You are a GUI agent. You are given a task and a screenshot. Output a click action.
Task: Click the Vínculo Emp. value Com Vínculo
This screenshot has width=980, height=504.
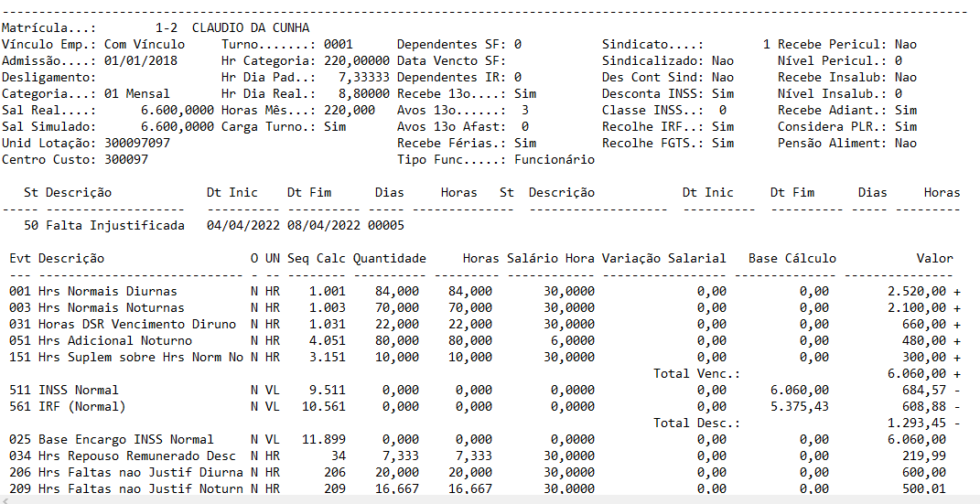pyautogui.click(x=145, y=44)
